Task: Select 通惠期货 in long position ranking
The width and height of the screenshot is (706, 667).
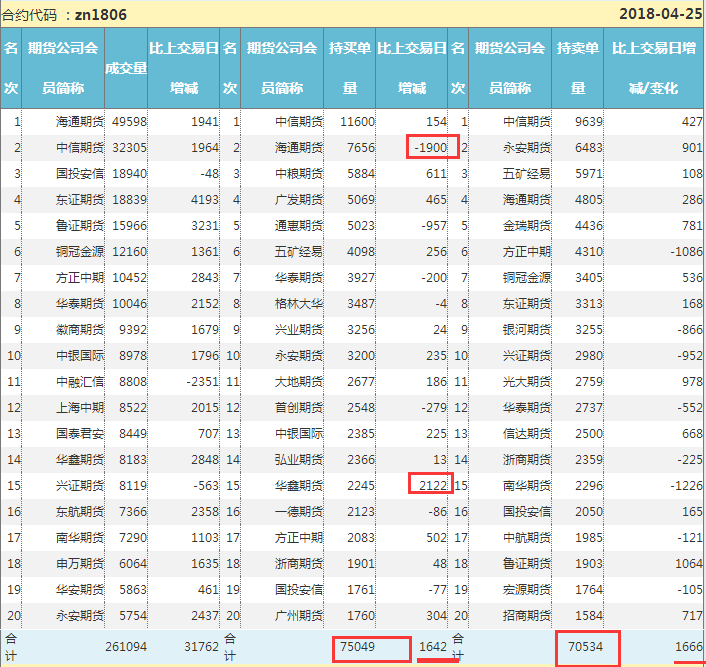Action: 299,226
